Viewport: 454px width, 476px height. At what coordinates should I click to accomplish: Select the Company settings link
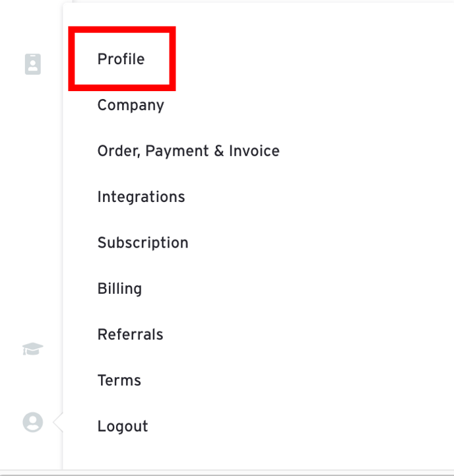tap(131, 105)
